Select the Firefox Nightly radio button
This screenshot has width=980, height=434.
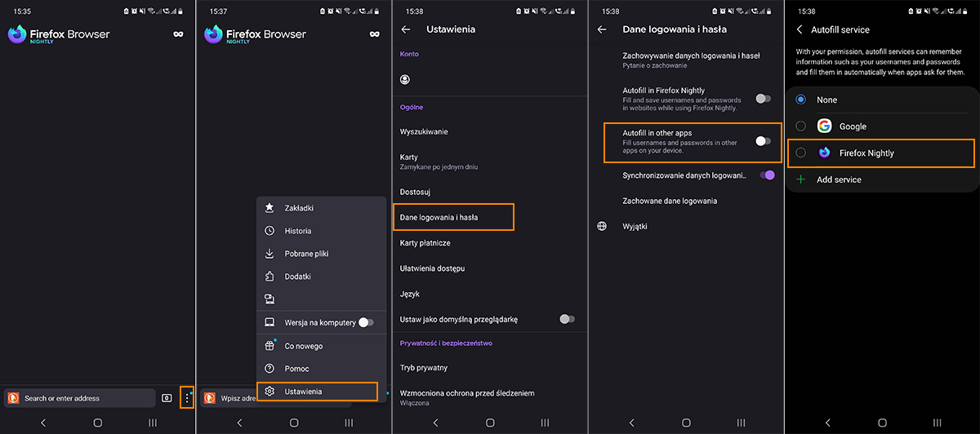point(800,153)
